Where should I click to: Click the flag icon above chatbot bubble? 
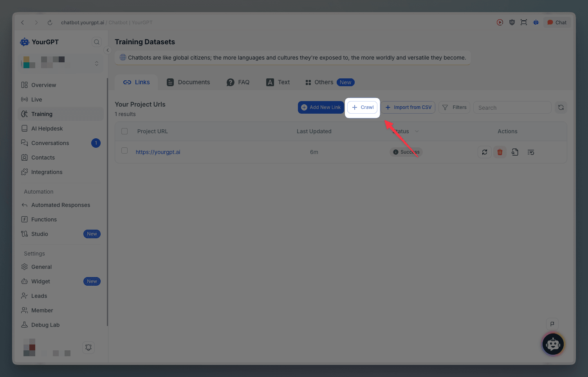(552, 324)
